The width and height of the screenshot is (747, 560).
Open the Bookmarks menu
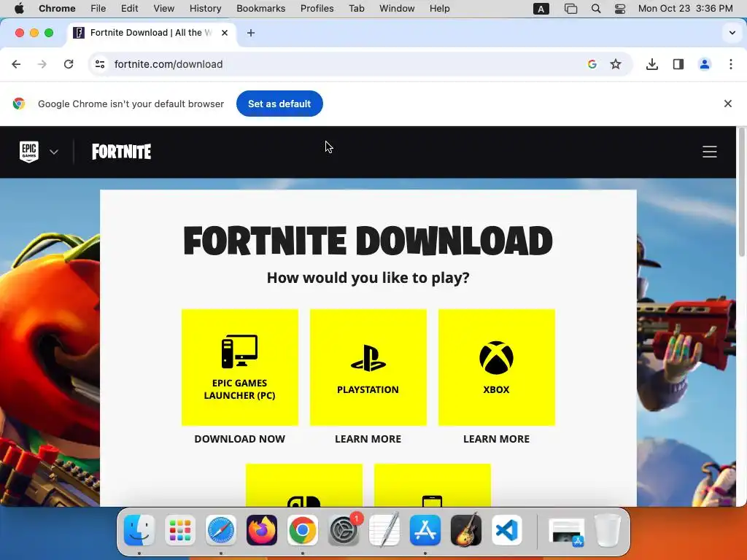(x=261, y=9)
